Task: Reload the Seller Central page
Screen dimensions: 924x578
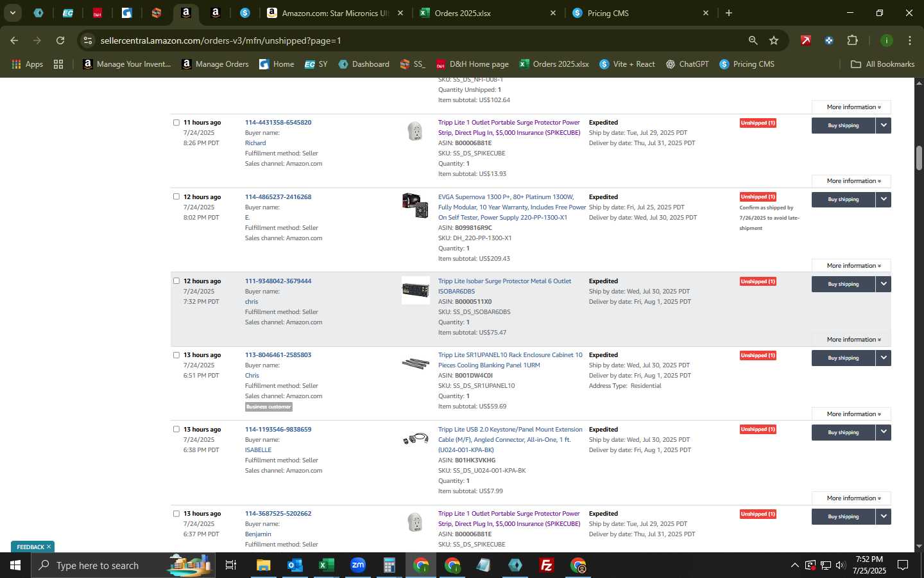Action: (x=60, y=40)
